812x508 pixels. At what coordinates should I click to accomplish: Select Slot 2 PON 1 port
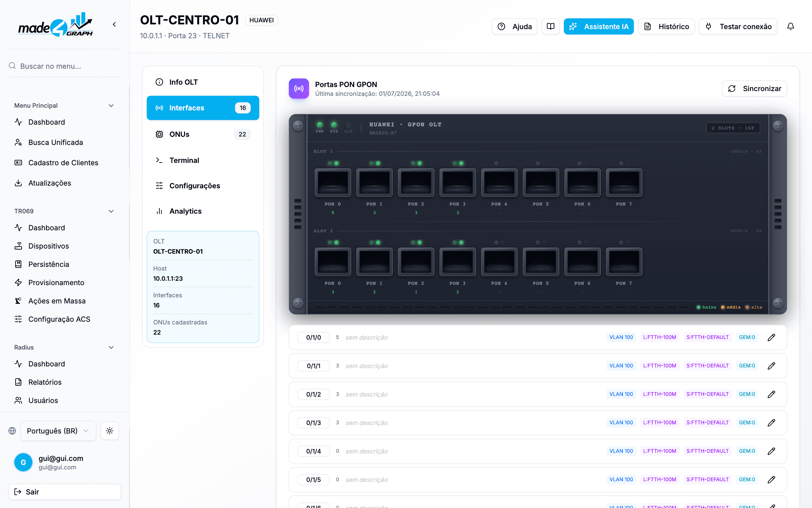(375, 262)
